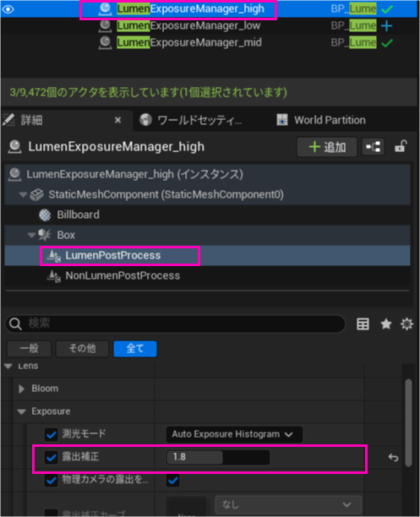The height and width of the screenshot is (517, 420).
Task: Click the 検索 property search field
Action: (176, 324)
